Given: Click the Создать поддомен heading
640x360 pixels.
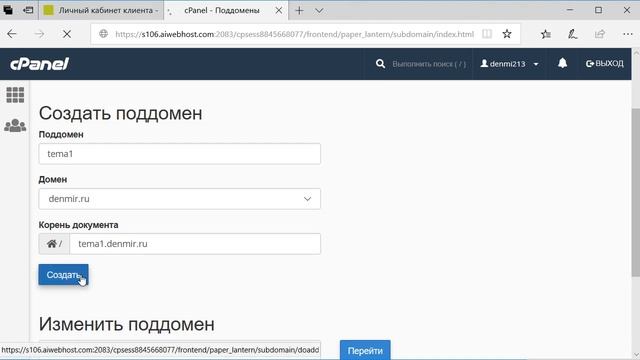Looking at the screenshot, I should coord(120,113).
